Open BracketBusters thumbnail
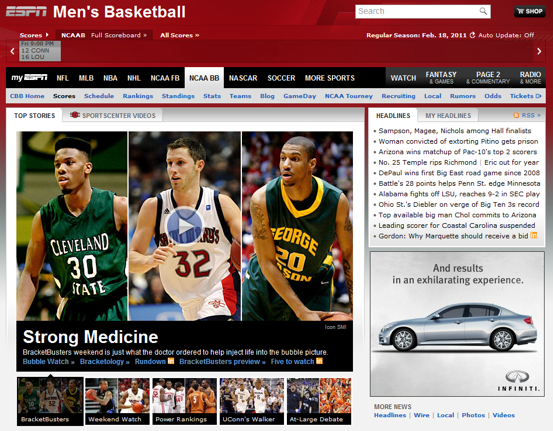 point(50,401)
